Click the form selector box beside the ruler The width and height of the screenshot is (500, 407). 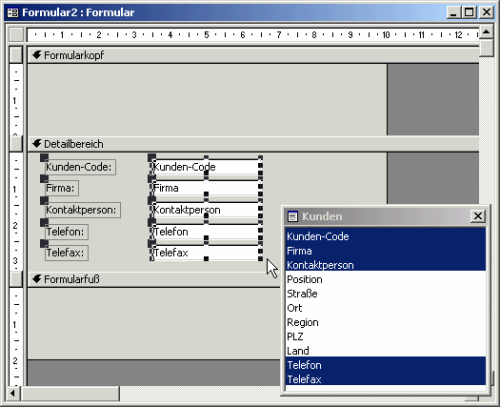coord(17,35)
